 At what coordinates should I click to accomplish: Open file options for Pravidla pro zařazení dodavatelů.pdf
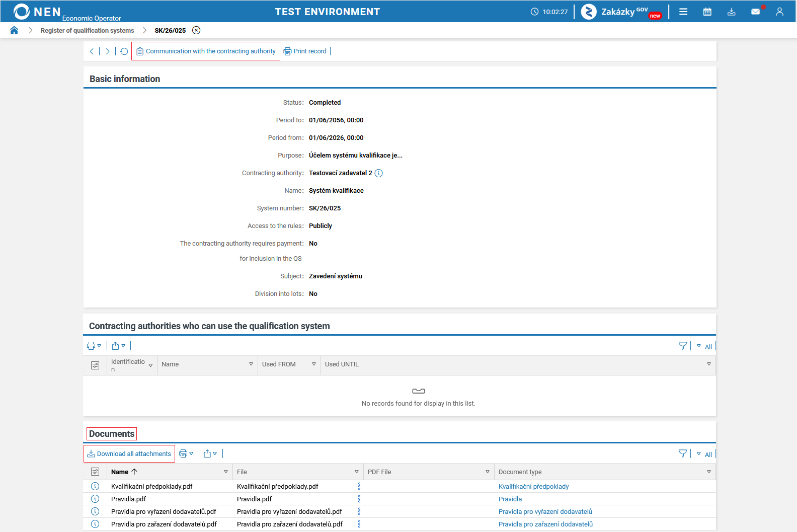click(359, 524)
